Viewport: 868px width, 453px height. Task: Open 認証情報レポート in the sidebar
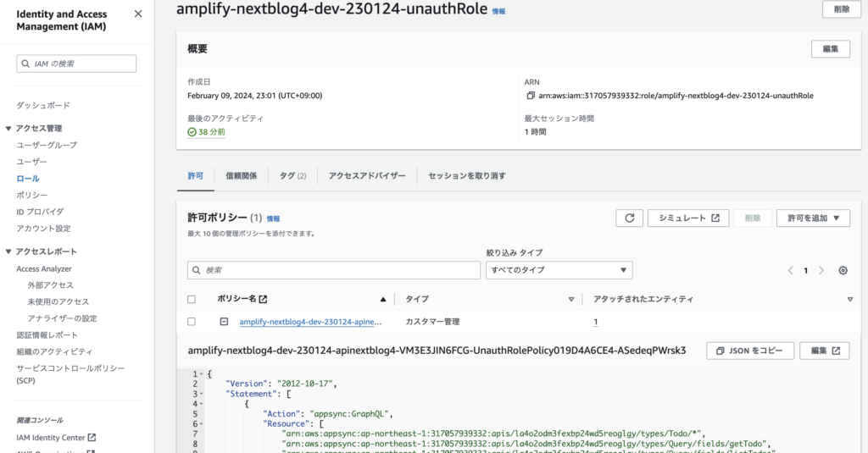tap(47, 335)
